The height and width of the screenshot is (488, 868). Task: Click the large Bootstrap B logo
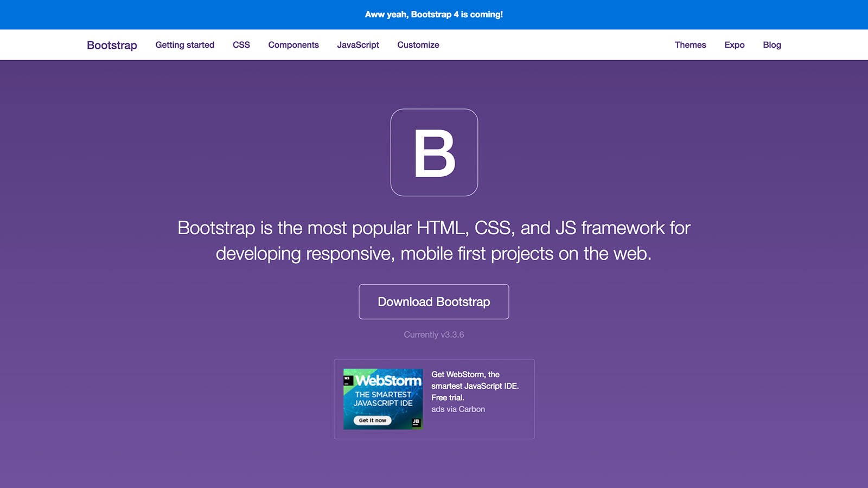coord(434,152)
